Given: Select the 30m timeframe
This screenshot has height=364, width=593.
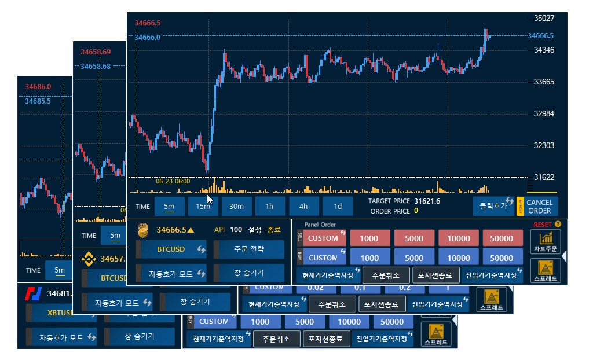Looking at the screenshot, I should coord(237,207).
